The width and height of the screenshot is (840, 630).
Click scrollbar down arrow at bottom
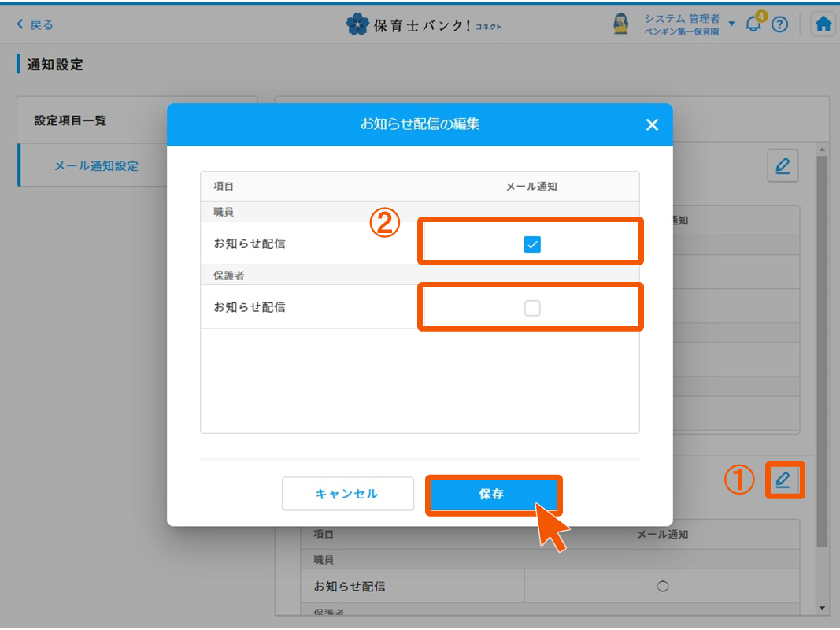[823, 608]
